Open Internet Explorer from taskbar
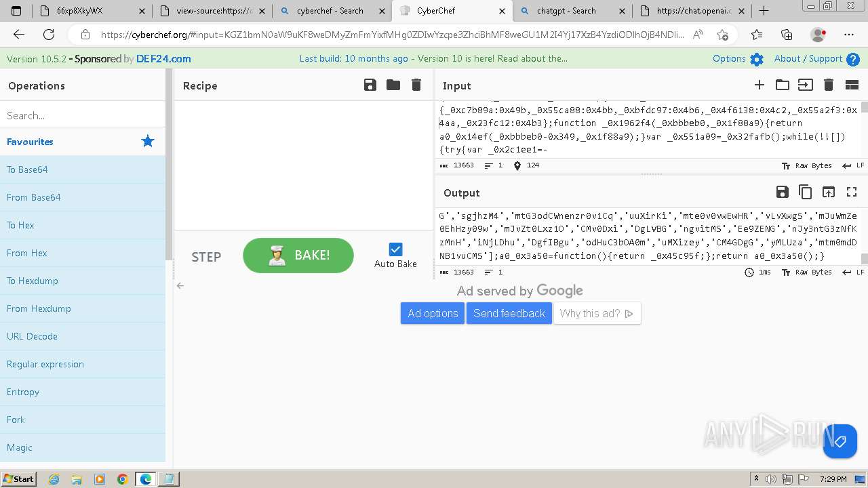 [54, 479]
